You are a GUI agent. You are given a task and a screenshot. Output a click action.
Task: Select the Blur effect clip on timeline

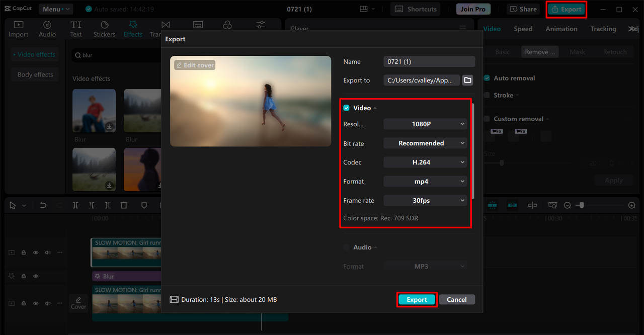[126, 276]
